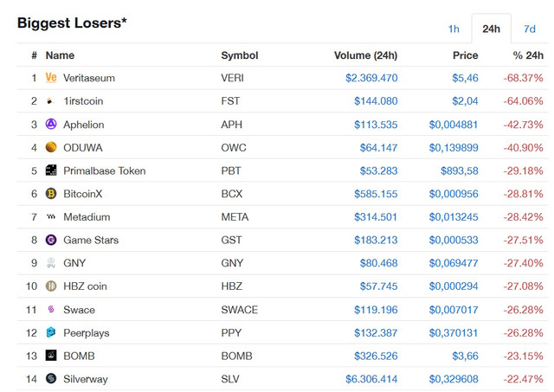Click the VERI symbol cell
The height and width of the screenshot is (392, 554).
pyautogui.click(x=233, y=78)
